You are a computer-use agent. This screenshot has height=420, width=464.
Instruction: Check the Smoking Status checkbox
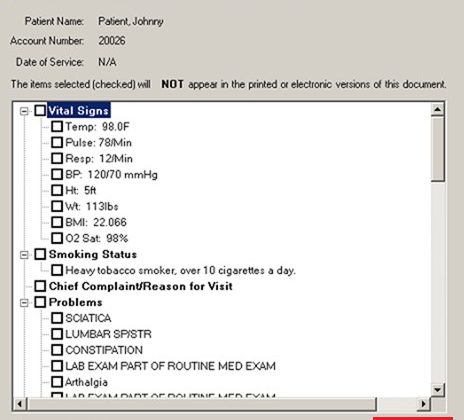coord(40,254)
